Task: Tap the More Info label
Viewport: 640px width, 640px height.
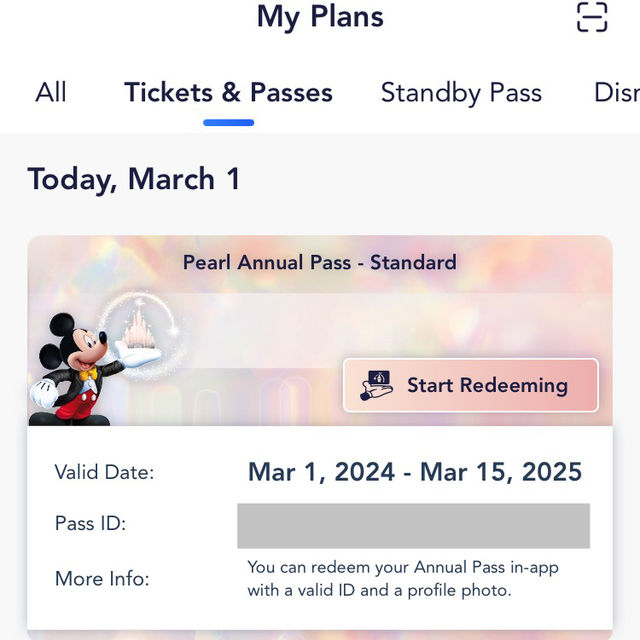Action: 102,579
